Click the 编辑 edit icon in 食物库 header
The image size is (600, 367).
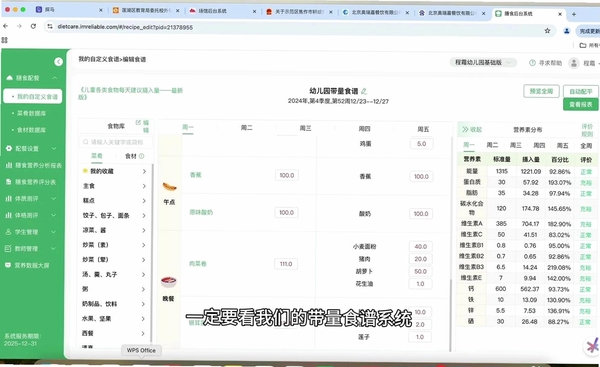point(138,122)
